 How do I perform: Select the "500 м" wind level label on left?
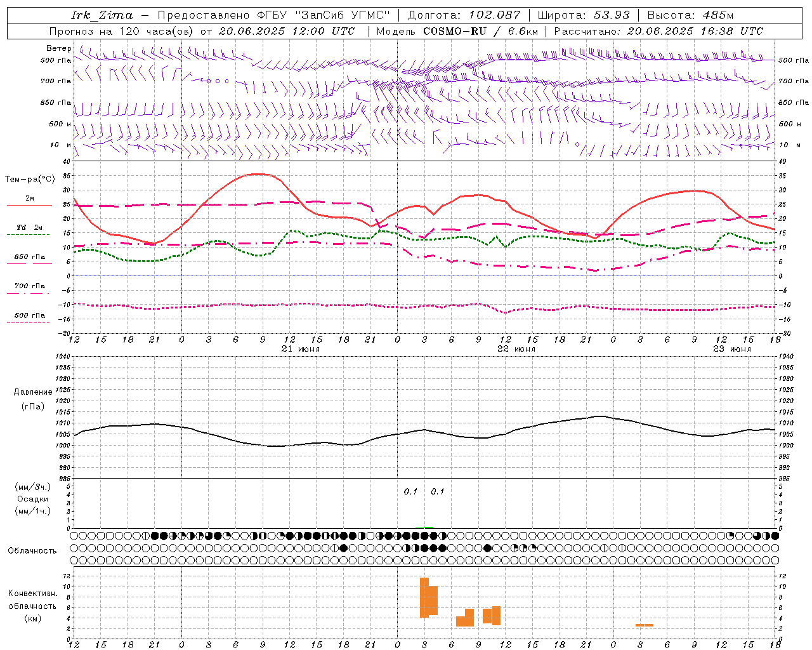tap(60, 124)
